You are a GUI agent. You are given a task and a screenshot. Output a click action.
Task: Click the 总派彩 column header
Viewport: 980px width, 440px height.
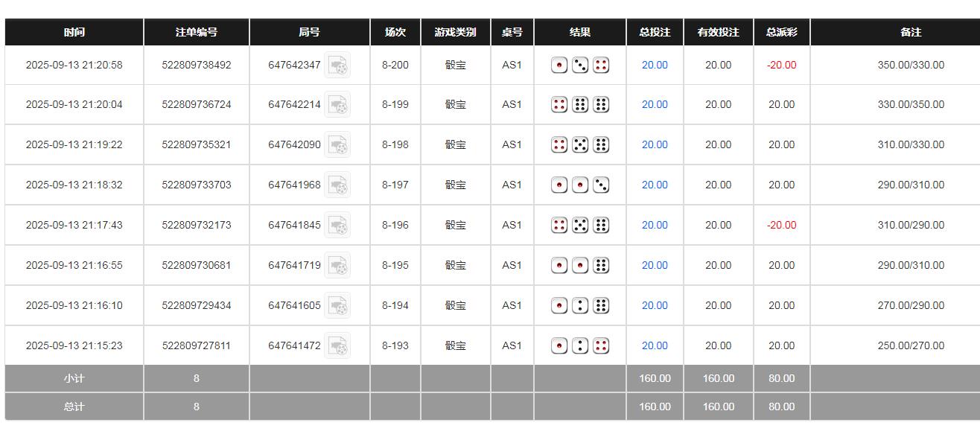click(x=781, y=33)
